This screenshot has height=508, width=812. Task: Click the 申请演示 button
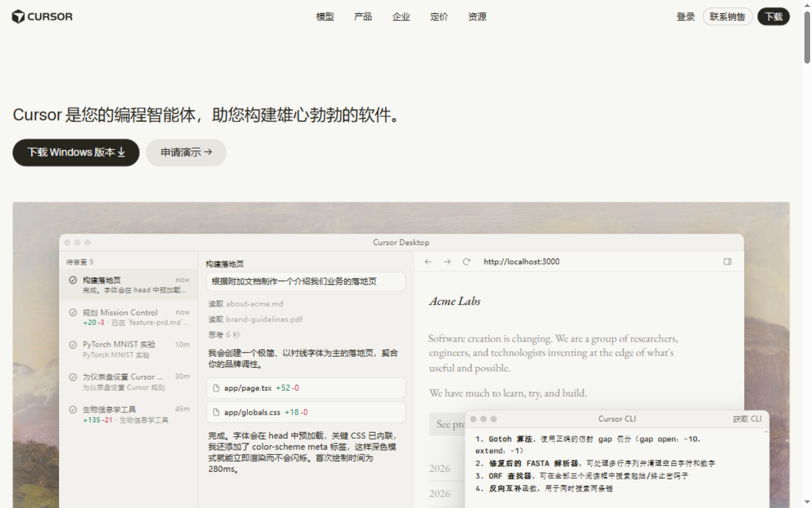coord(186,152)
